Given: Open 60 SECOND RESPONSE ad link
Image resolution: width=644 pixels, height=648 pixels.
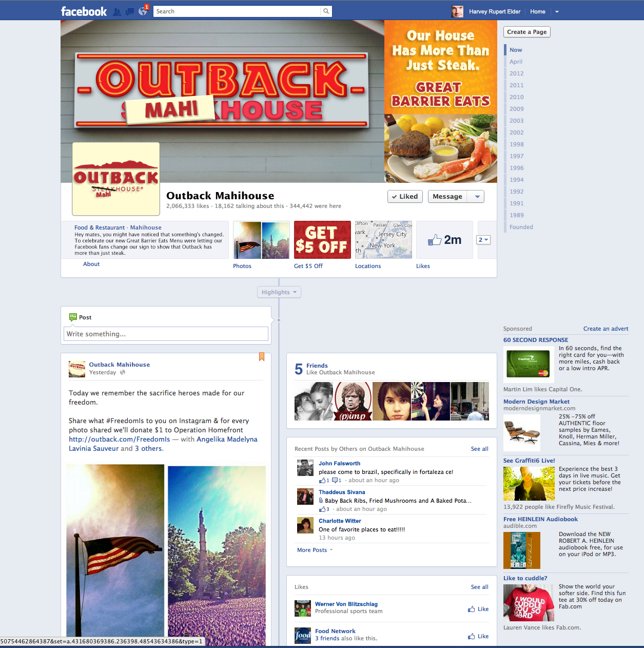Looking at the screenshot, I should [x=536, y=340].
